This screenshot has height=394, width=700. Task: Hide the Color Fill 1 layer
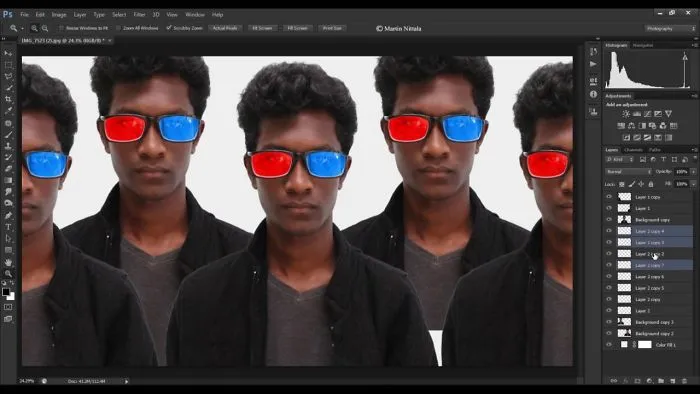(x=609, y=344)
